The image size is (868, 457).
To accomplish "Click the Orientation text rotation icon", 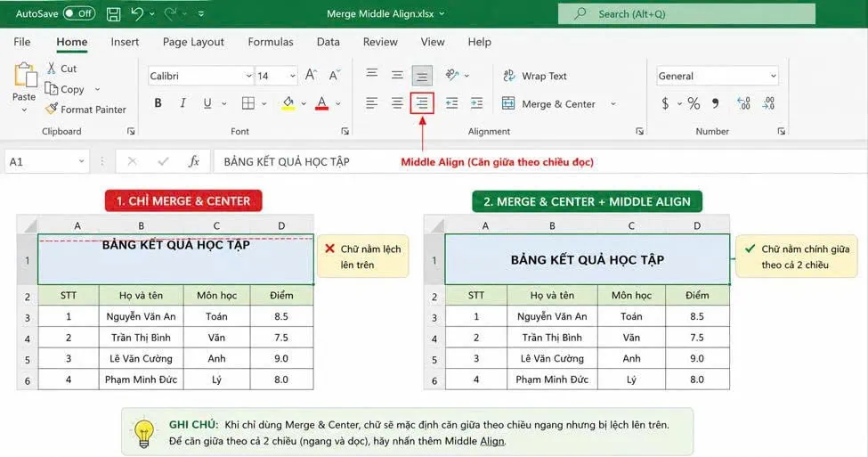I will [452, 75].
